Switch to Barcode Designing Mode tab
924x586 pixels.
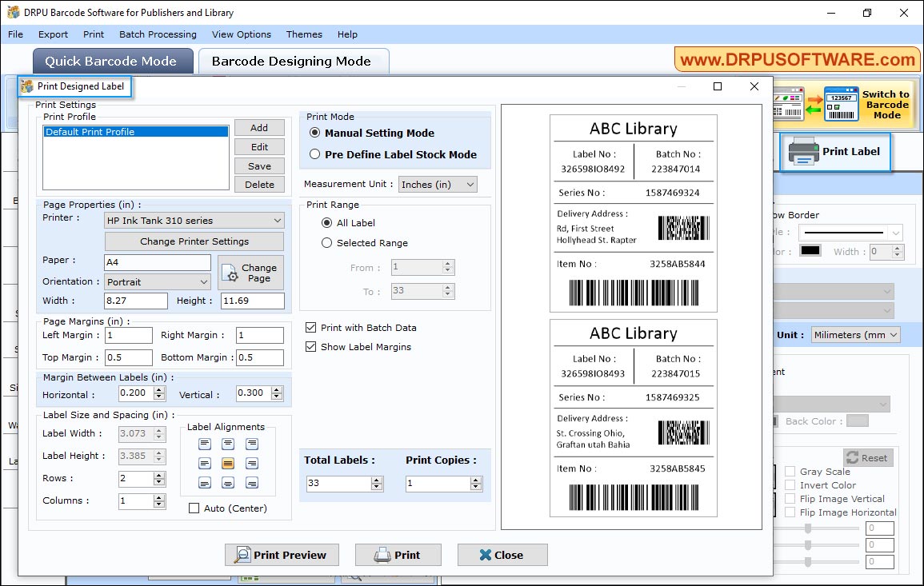(293, 61)
